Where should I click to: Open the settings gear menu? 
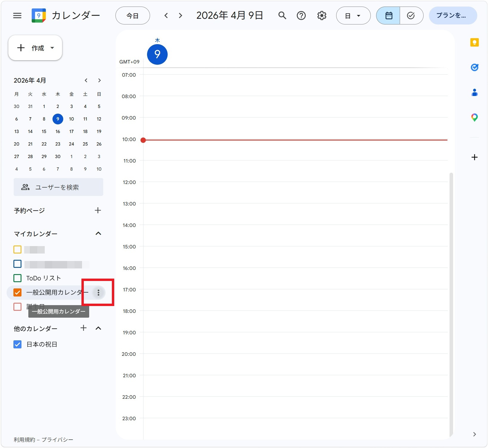[322, 16]
